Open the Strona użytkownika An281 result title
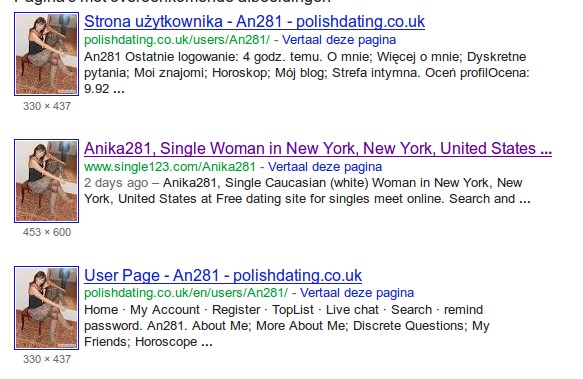Image resolution: width=583 pixels, height=379 pixels. point(254,22)
